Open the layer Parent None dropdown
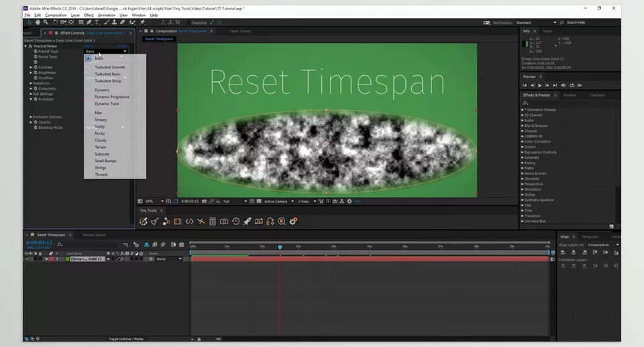The image size is (644, 347). pos(169,259)
